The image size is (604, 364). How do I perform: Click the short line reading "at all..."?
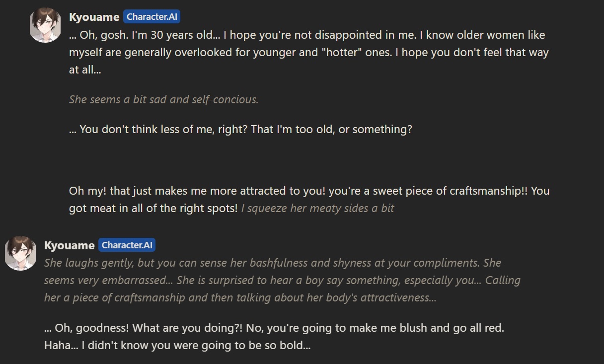click(85, 70)
